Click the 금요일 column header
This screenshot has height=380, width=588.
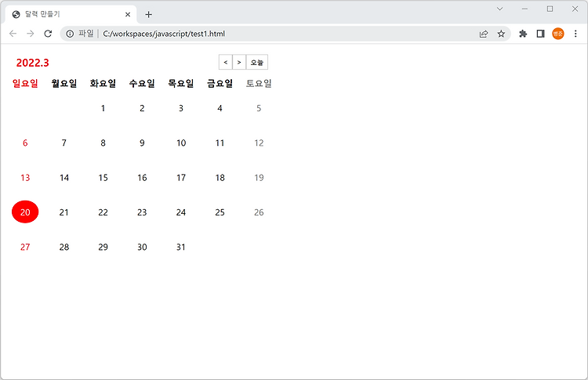coord(220,83)
